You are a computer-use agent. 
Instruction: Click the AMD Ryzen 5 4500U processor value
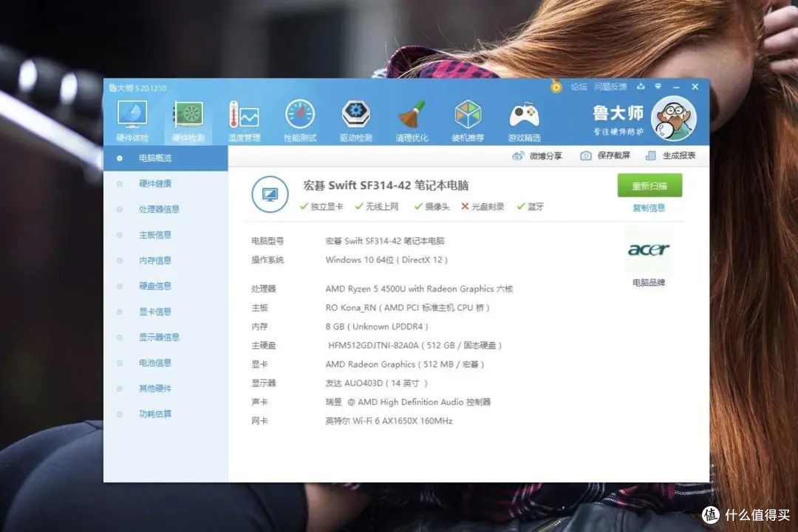pos(420,289)
